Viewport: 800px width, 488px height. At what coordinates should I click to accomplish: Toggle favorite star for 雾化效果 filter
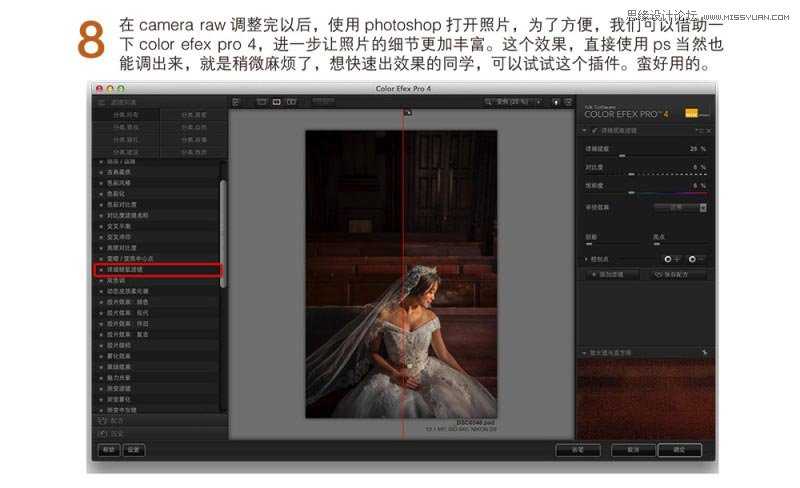coord(101,356)
